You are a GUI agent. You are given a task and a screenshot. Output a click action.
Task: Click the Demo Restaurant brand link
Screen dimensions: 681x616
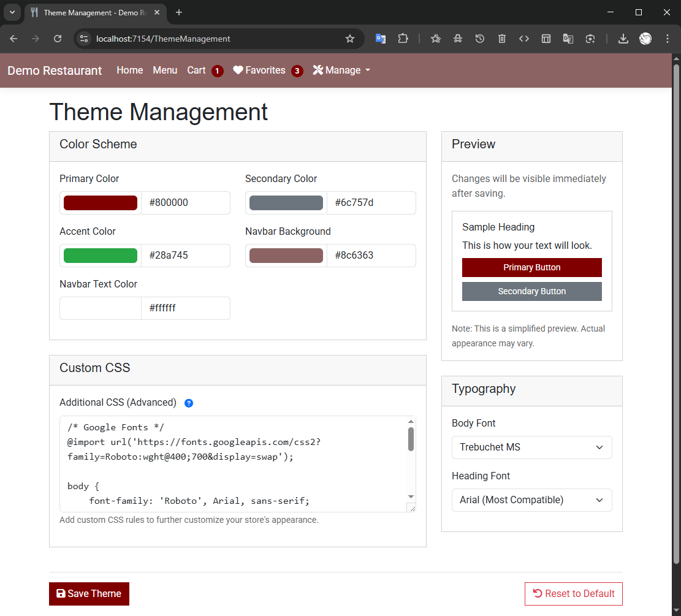coord(55,70)
